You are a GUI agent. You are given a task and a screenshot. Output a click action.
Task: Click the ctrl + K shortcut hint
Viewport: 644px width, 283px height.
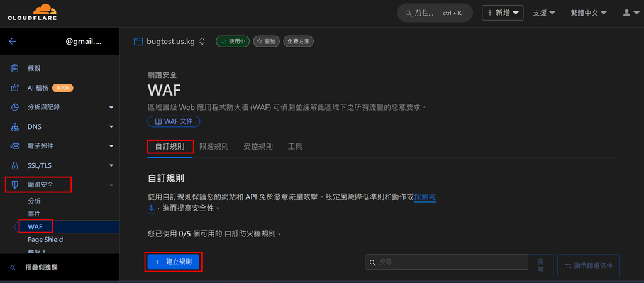coord(452,13)
